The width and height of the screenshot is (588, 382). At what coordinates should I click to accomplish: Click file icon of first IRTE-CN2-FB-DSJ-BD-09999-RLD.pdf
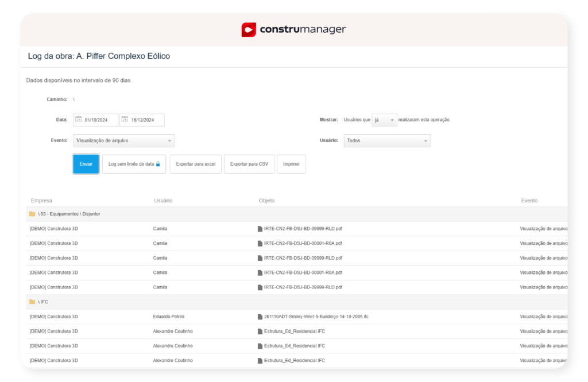pyautogui.click(x=260, y=229)
